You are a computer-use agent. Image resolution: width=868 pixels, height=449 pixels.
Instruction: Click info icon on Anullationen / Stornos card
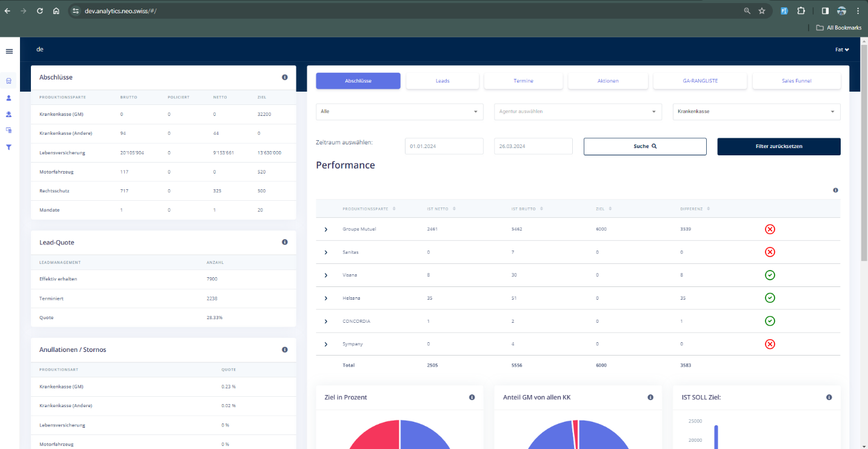coord(285,350)
